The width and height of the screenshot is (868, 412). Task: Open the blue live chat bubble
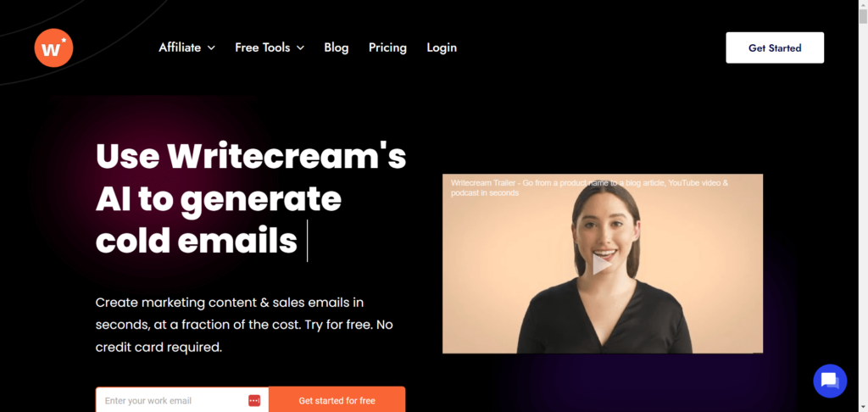tap(830, 381)
